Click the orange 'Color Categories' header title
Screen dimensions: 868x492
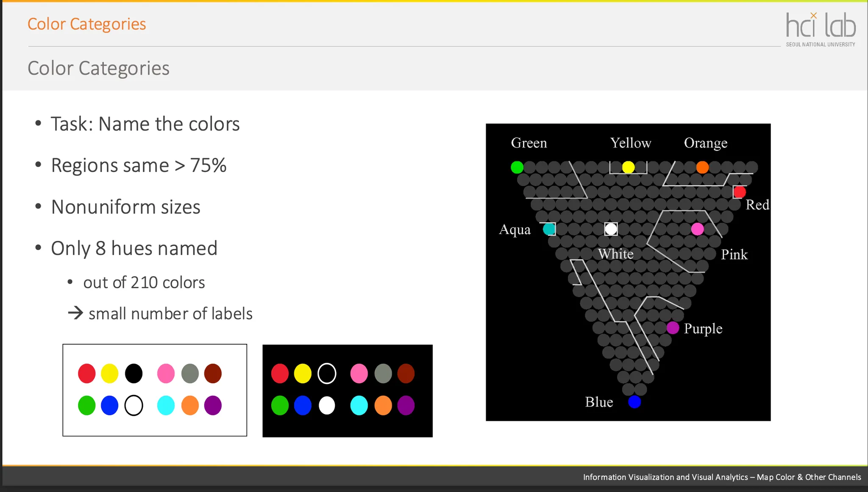86,24
